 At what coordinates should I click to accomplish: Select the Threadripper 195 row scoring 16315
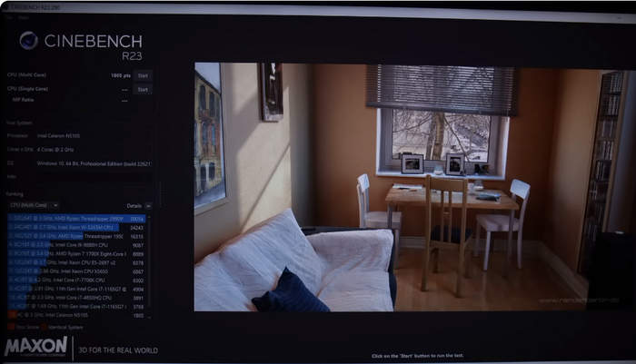(x=76, y=236)
